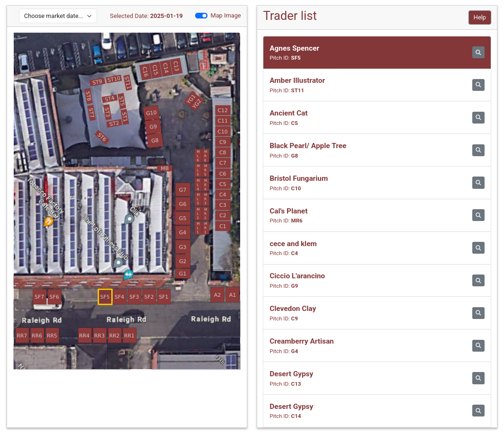Click the search icon for Desert Gypsy pitch C14

point(478,410)
